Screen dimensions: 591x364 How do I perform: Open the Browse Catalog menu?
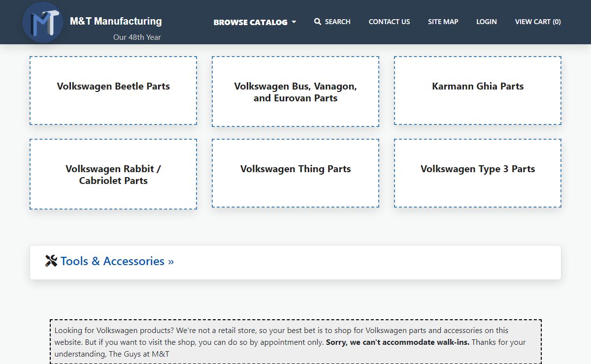pos(255,22)
